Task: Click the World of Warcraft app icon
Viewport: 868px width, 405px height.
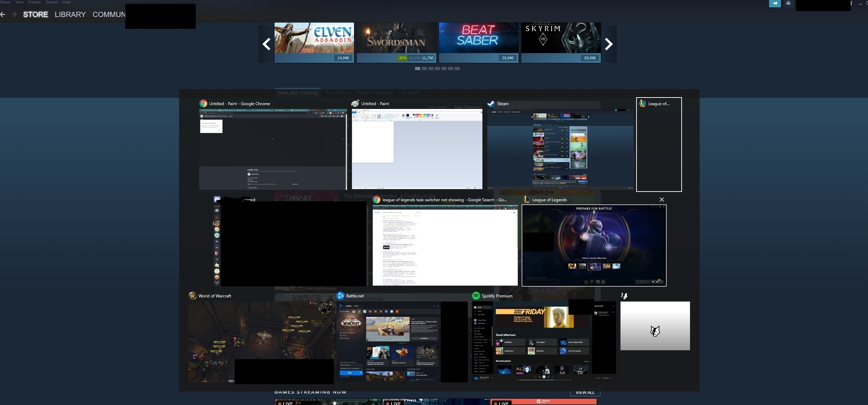Action: [193, 296]
